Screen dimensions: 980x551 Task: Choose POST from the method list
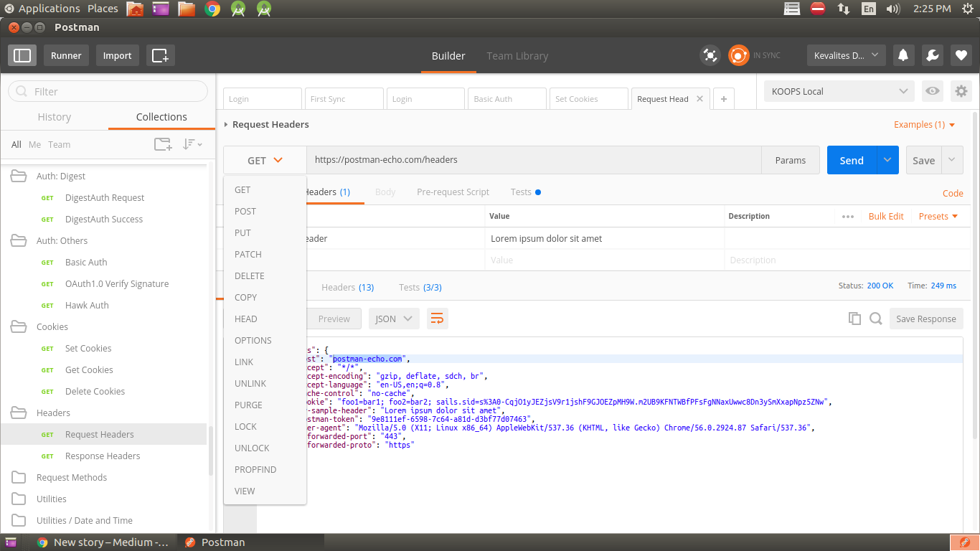click(245, 211)
